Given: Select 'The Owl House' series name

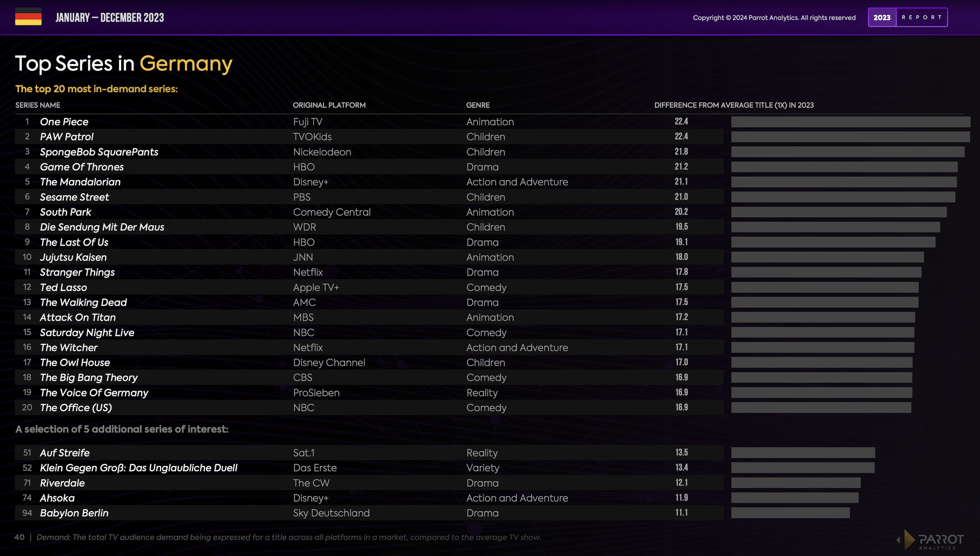Looking at the screenshot, I should point(75,362).
